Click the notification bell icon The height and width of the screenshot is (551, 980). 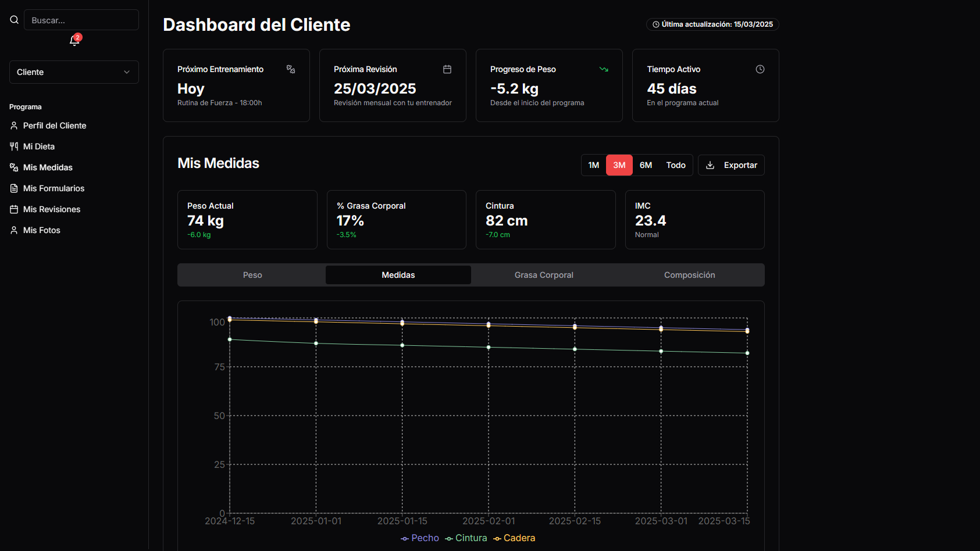74,41
